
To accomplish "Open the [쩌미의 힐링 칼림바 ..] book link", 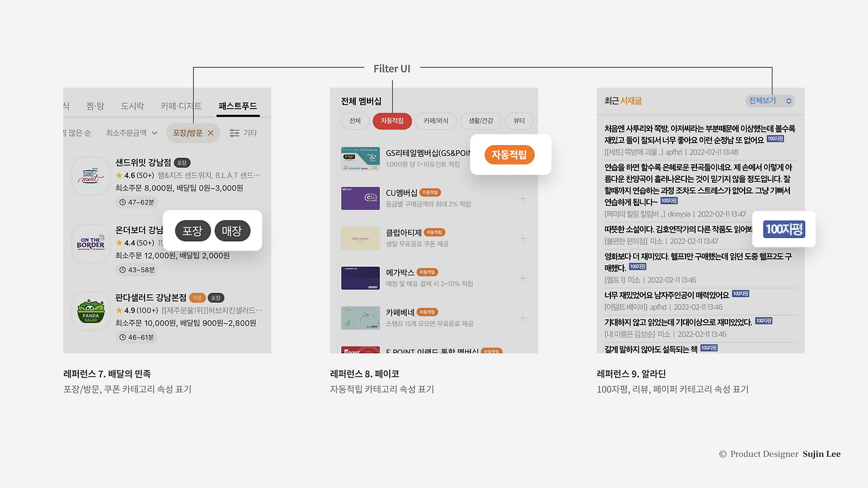I will point(635,214).
